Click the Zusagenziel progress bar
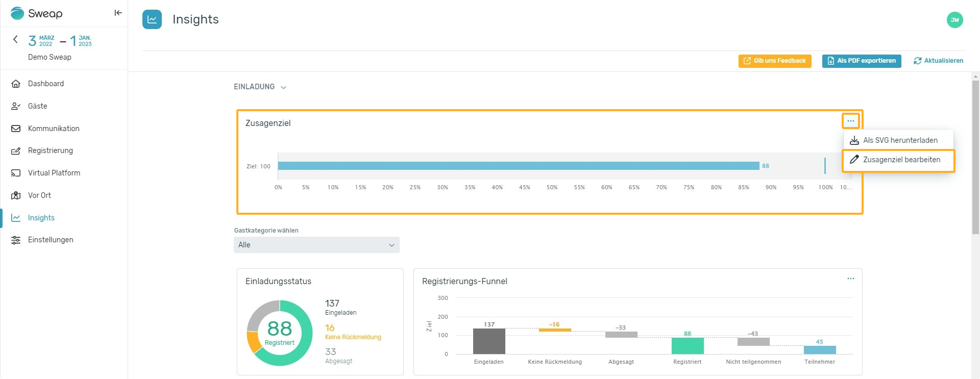 point(519,166)
